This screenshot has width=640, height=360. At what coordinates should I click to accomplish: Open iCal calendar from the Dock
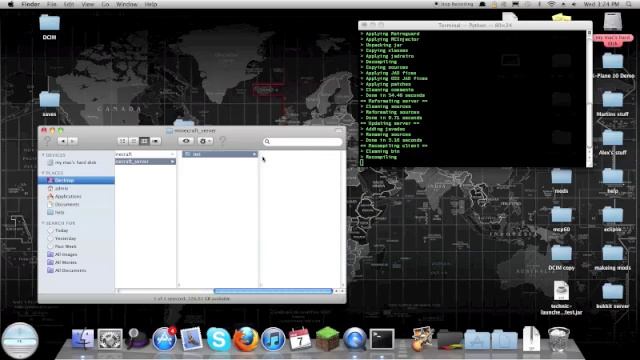300,339
